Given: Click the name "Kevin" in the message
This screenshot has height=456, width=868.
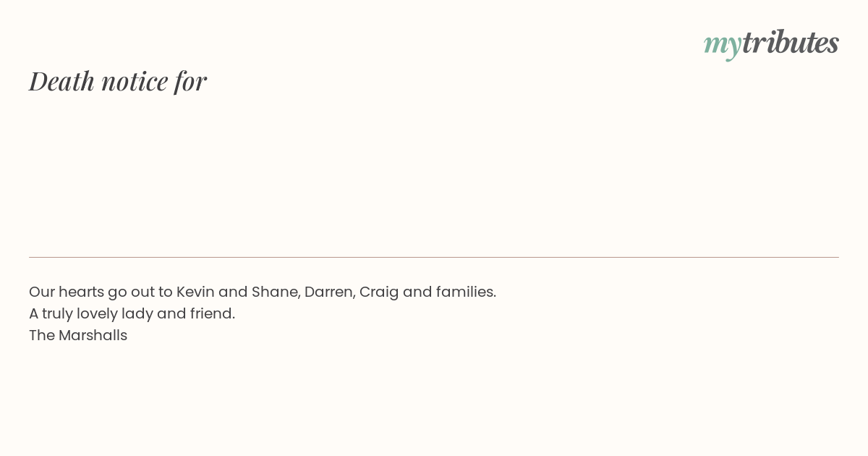Looking at the screenshot, I should [195, 292].
